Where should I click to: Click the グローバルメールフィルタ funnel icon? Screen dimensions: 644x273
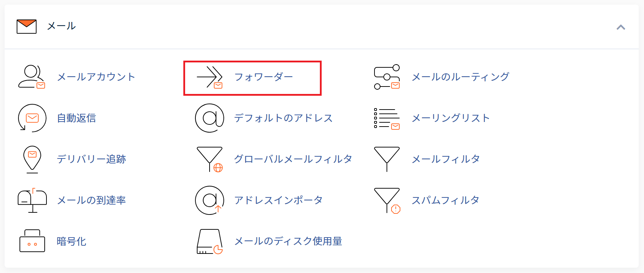click(x=210, y=159)
